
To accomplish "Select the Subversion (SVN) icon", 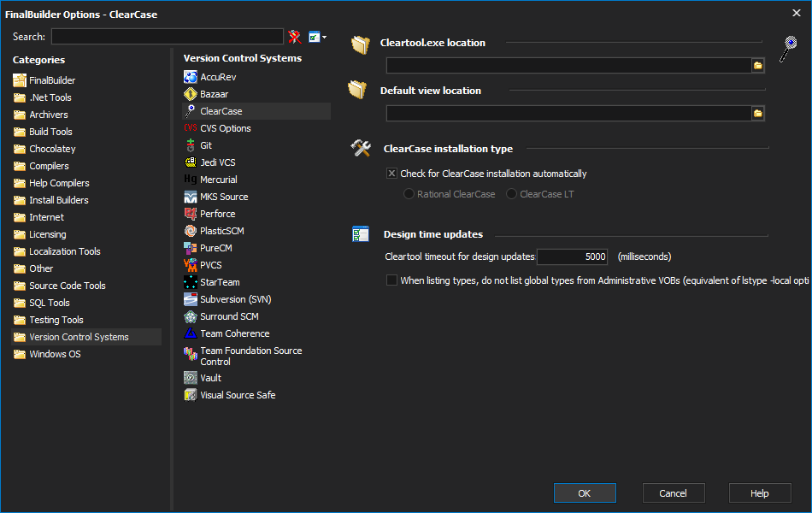I will pyautogui.click(x=191, y=299).
